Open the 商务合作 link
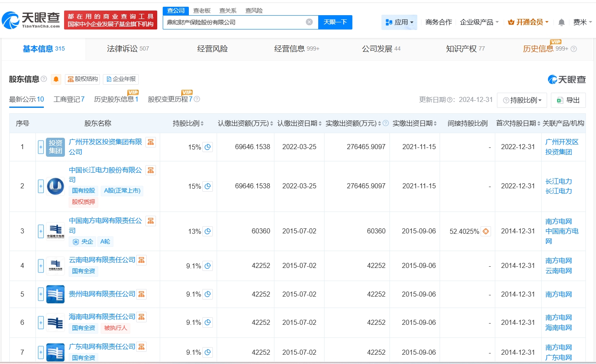The height and width of the screenshot is (364, 596). tap(439, 22)
